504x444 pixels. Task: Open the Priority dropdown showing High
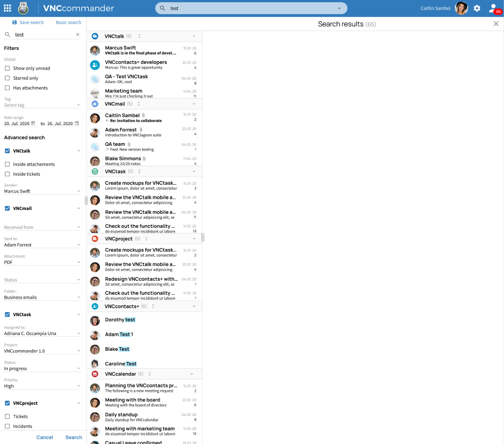[42, 386]
